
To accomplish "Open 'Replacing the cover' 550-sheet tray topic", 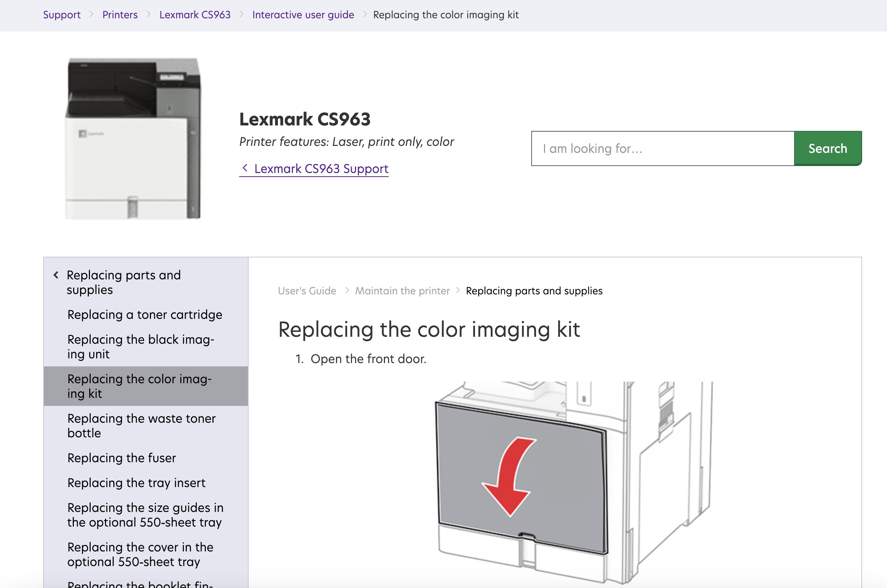I will tap(140, 554).
